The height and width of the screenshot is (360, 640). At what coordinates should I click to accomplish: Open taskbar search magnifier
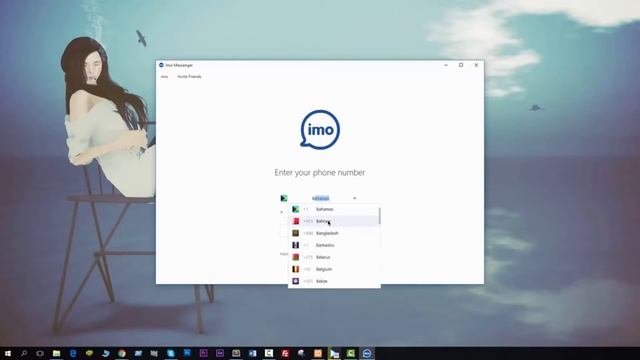(x=24, y=353)
